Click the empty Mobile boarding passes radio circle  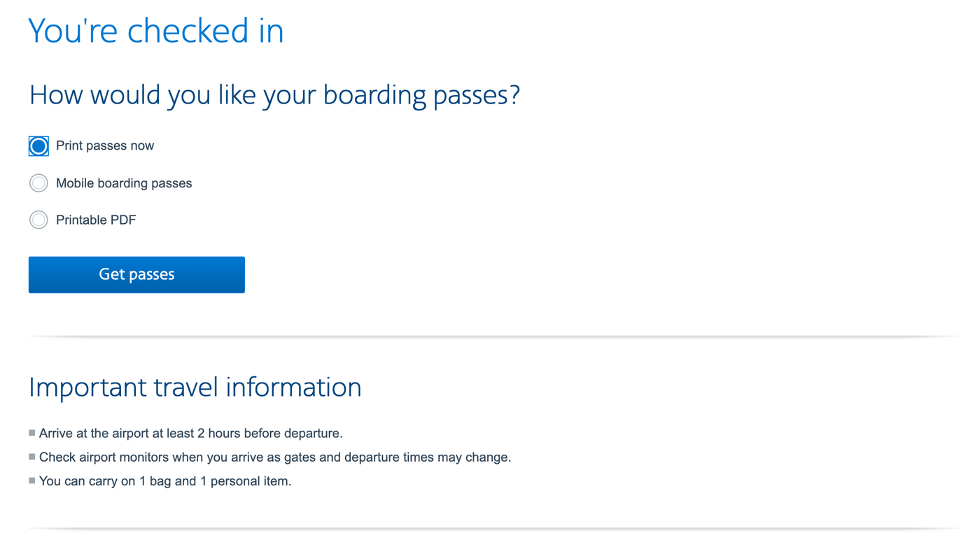point(38,183)
